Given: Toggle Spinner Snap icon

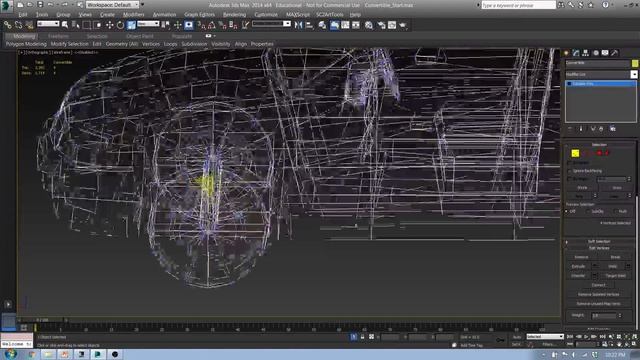Looking at the screenshot, I should click(x=233, y=25).
